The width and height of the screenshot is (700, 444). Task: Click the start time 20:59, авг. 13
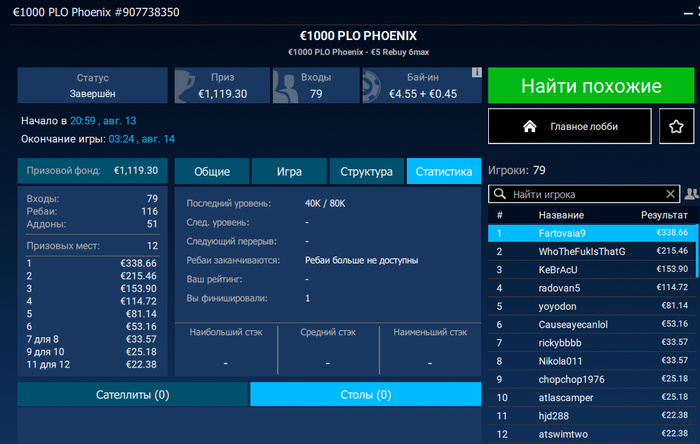(x=103, y=120)
